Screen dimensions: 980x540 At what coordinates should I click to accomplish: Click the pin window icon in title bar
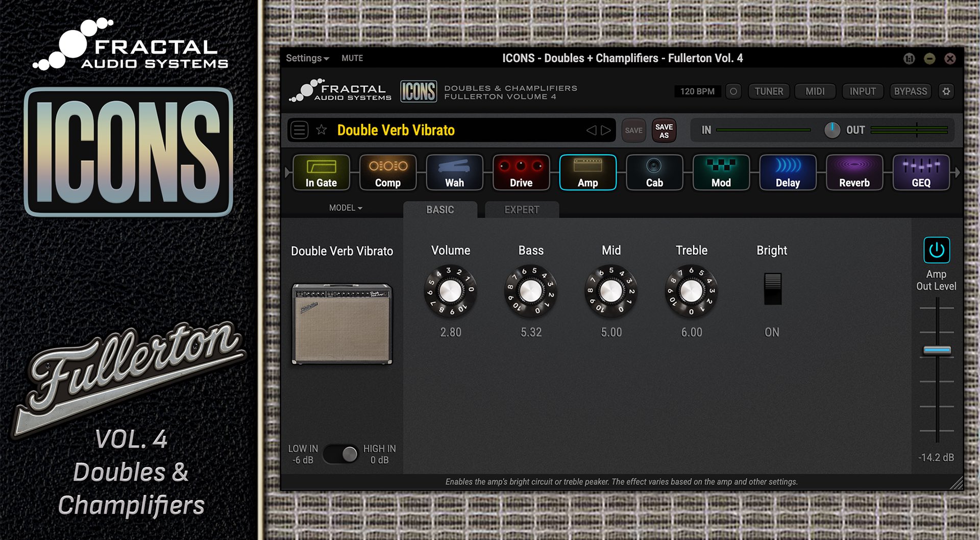pos(909,59)
